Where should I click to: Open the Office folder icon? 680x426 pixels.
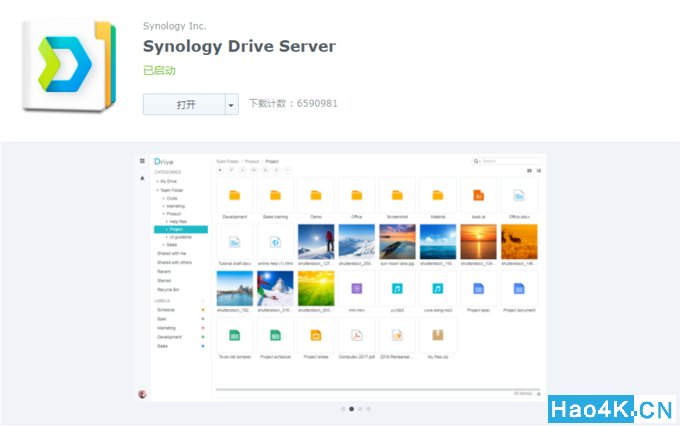tap(356, 196)
